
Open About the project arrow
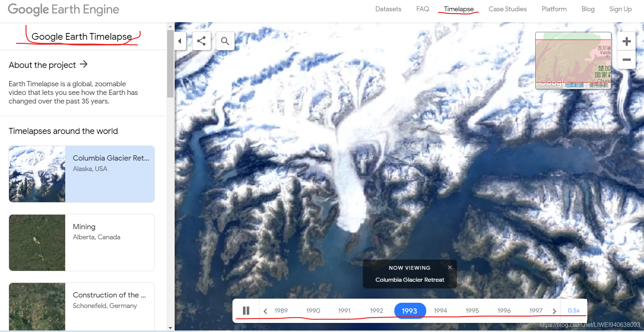[84, 64]
